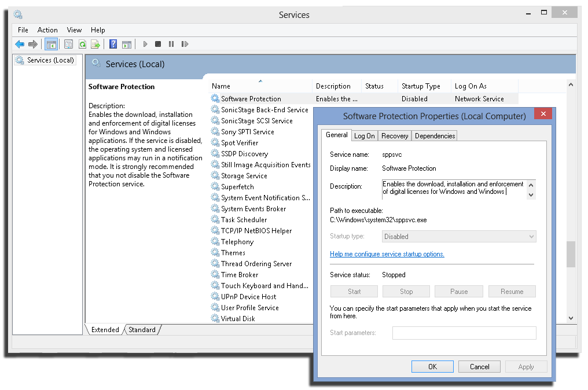Click the Restart Service toolbar icon

(x=185, y=44)
